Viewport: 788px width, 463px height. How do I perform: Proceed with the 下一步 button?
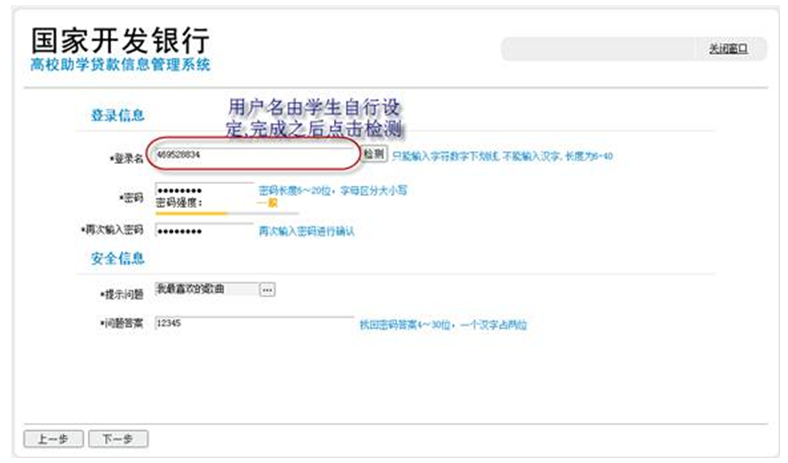(x=117, y=438)
